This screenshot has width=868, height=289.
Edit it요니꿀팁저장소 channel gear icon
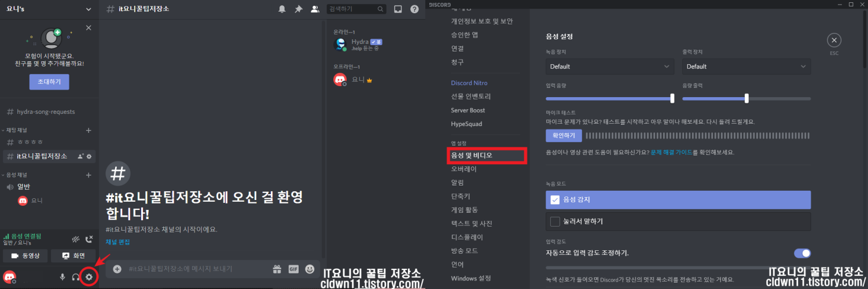[x=90, y=156]
